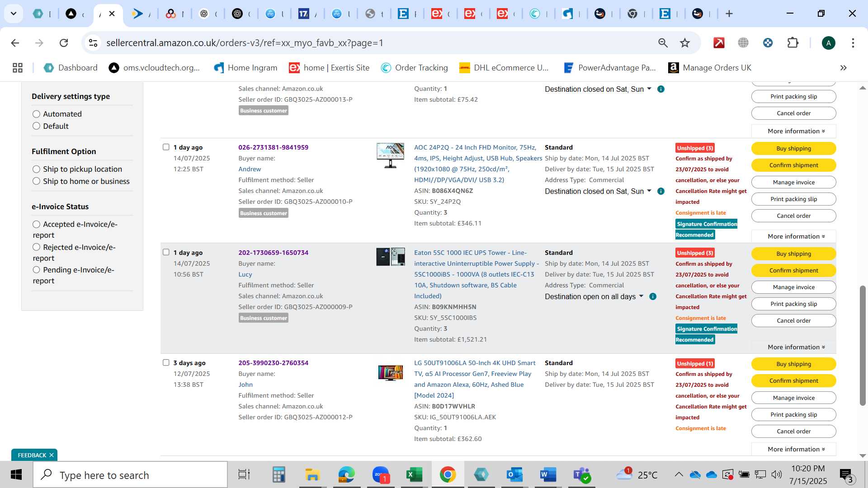Open the Calculator app on the taskbar
Viewport: 868px width, 488px height.
[x=279, y=475]
